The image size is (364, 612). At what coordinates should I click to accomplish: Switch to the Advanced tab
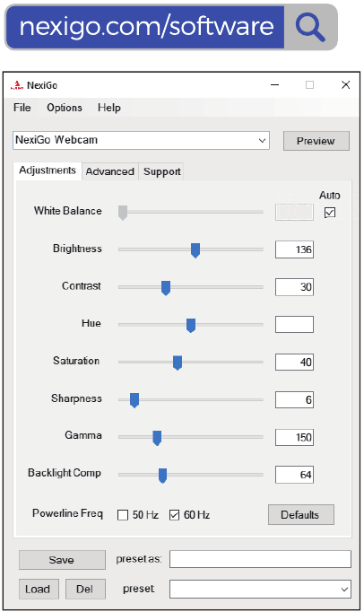[110, 171]
